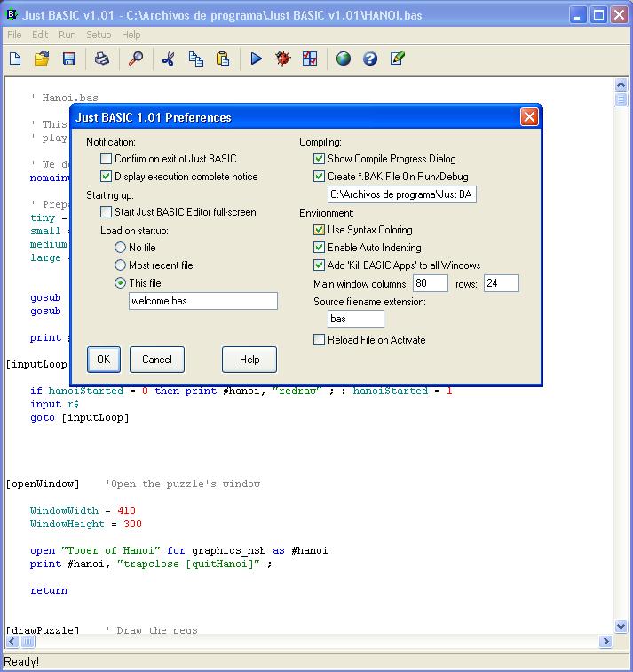
Task: Start the debugger with the ladybug icon
Action: (283, 59)
